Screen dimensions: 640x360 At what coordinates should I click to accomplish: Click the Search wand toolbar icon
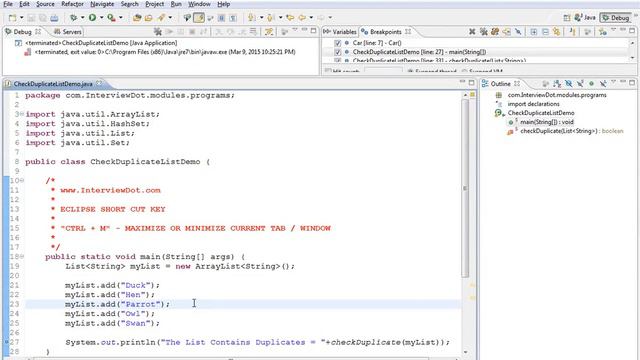click(x=162, y=18)
